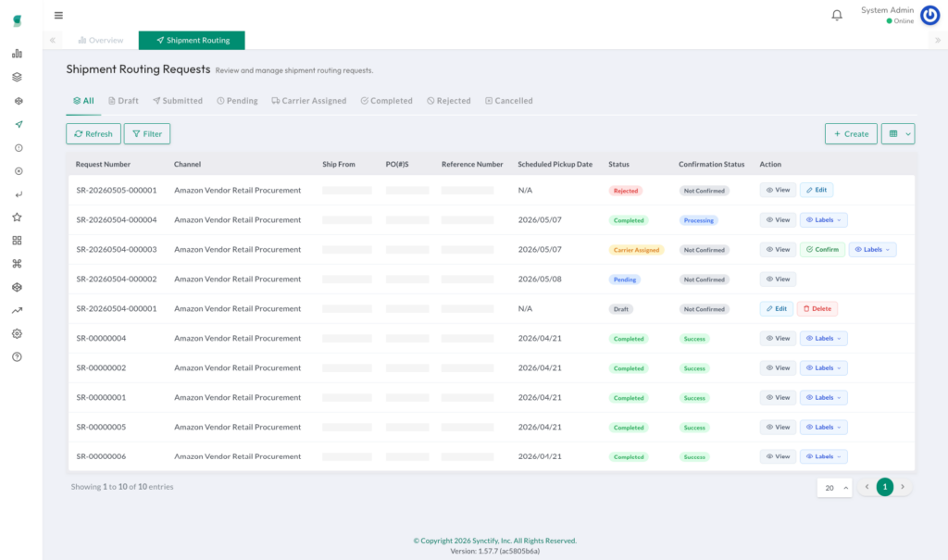Image resolution: width=948 pixels, height=560 pixels.
Task: Open the paper-plane routing sidebar icon
Action: pyautogui.click(x=19, y=125)
